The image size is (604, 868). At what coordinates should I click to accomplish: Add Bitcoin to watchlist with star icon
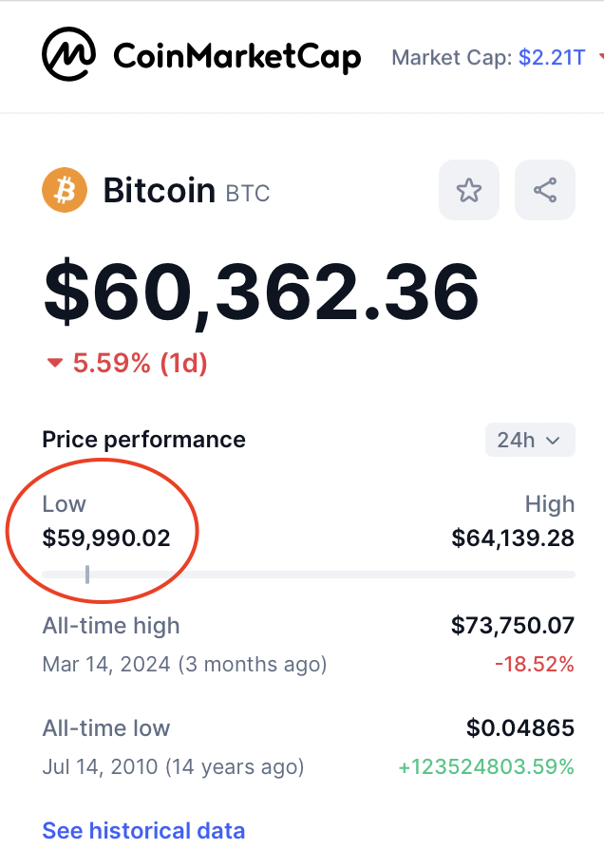point(469,190)
